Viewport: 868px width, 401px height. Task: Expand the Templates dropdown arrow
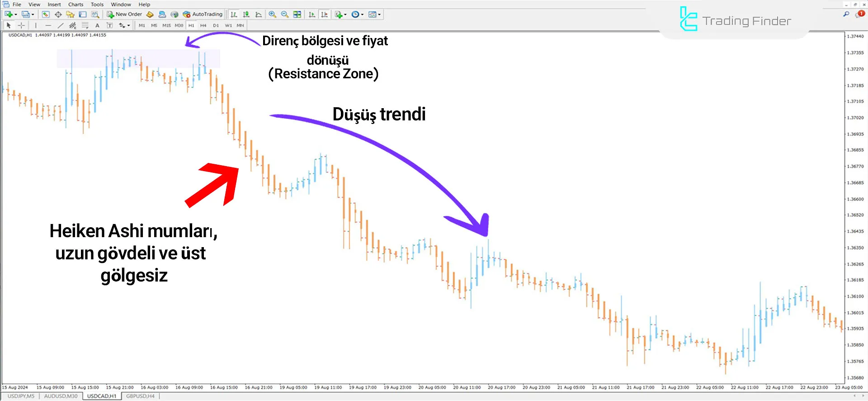(379, 14)
